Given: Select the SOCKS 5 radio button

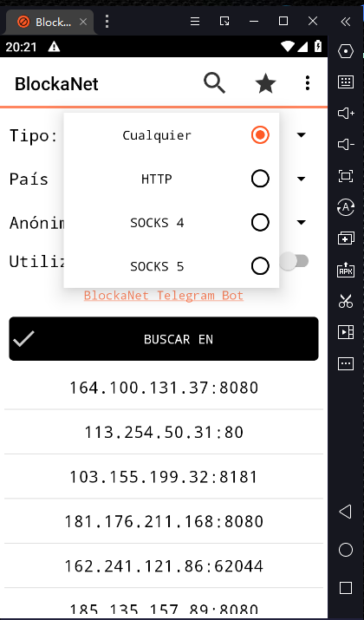Looking at the screenshot, I should [x=260, y=266].
